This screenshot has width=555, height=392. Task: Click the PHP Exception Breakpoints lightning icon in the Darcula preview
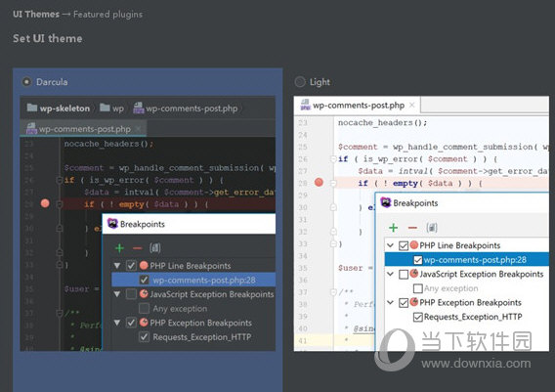point(144,323)
